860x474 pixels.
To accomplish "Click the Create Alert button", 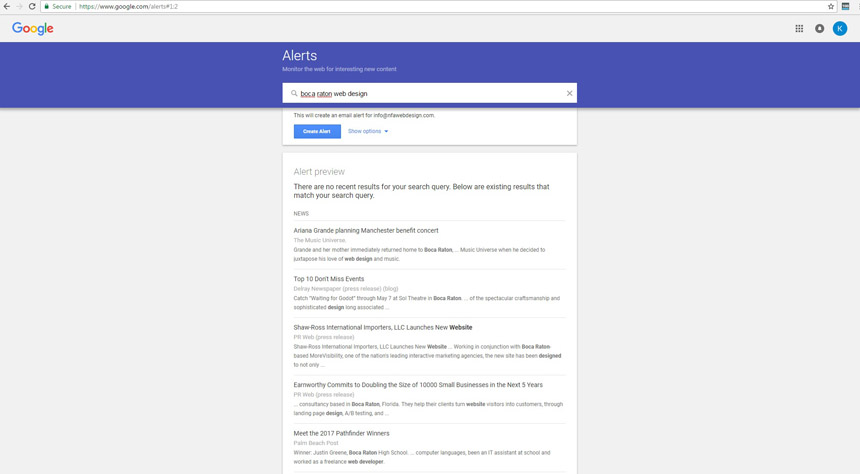I will (317, 131).
